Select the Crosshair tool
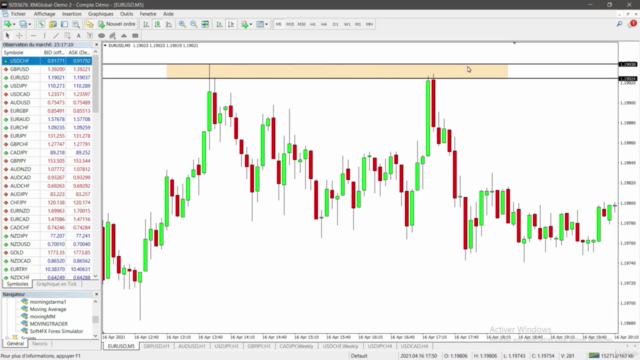 [19, 36]
